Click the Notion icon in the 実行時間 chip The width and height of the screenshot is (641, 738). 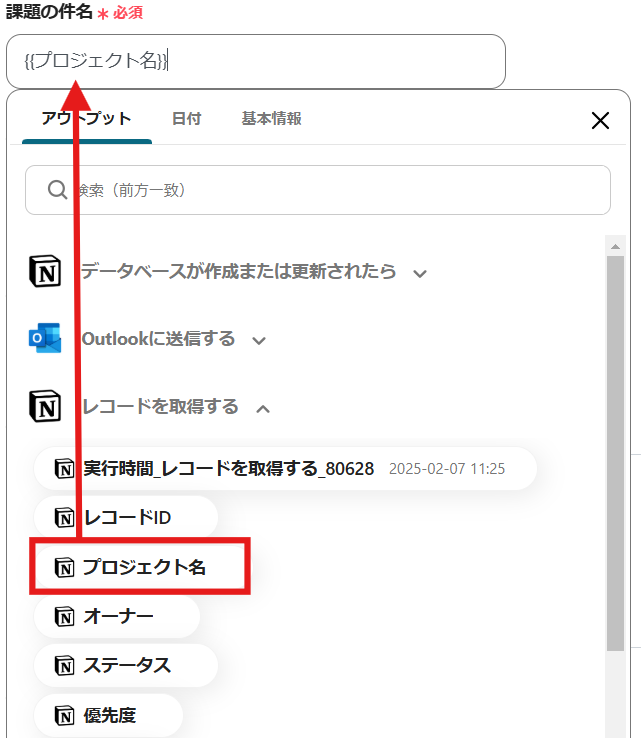point(64,468)
